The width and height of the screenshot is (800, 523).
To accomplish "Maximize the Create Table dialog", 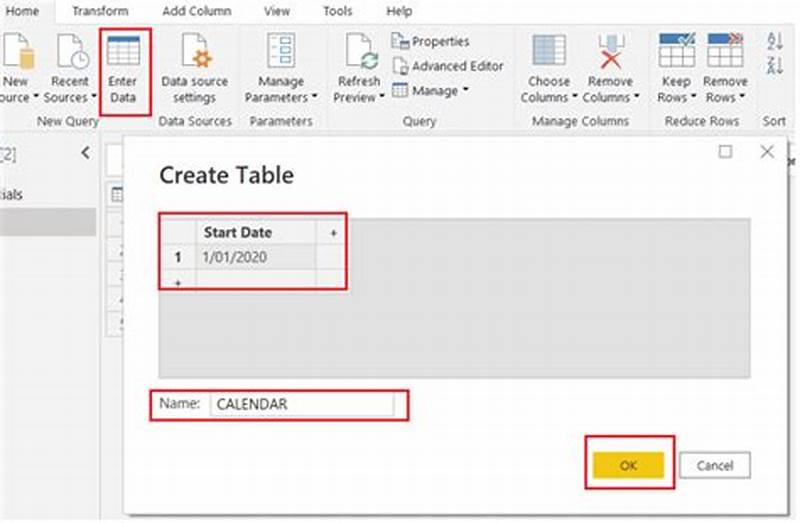I will (725, 152).
